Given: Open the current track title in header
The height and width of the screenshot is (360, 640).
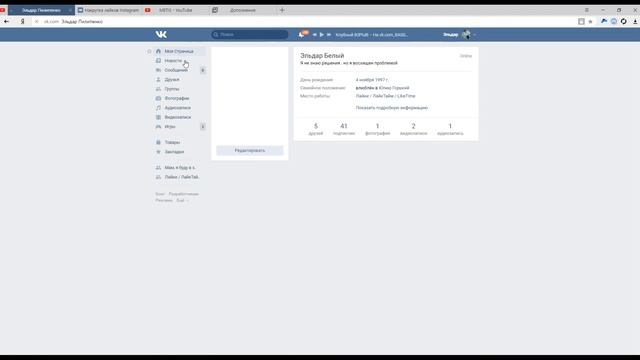Looking at the screenshot, I should (x=371, y=35).
